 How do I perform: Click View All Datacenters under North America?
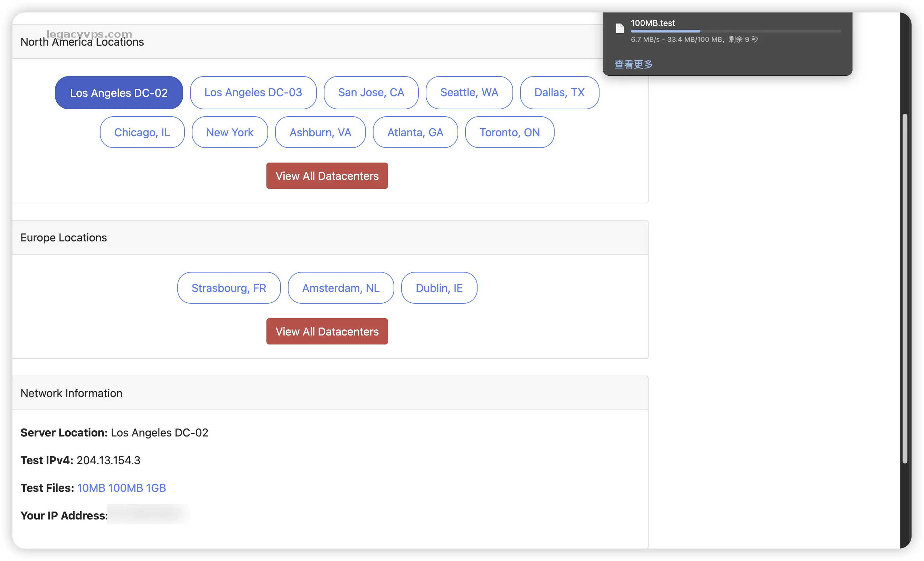point(327,176)
